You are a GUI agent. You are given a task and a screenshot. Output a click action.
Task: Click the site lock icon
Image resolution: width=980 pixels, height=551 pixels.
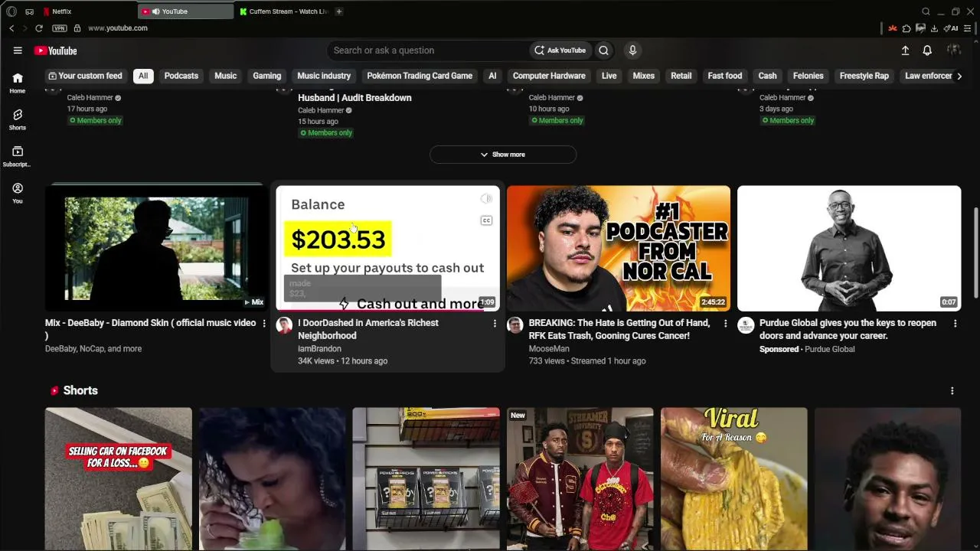[x=77, y=28]
